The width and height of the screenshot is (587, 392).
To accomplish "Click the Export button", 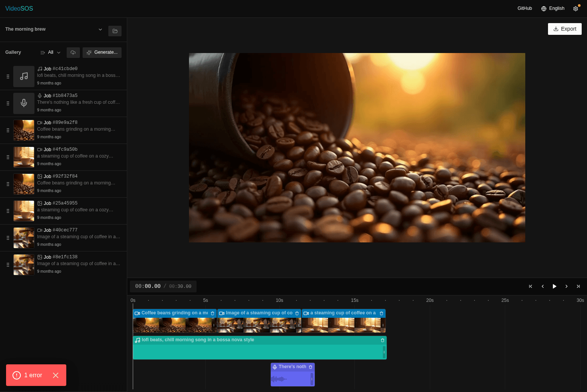I will pyautogui.click(x=565, y=29).
